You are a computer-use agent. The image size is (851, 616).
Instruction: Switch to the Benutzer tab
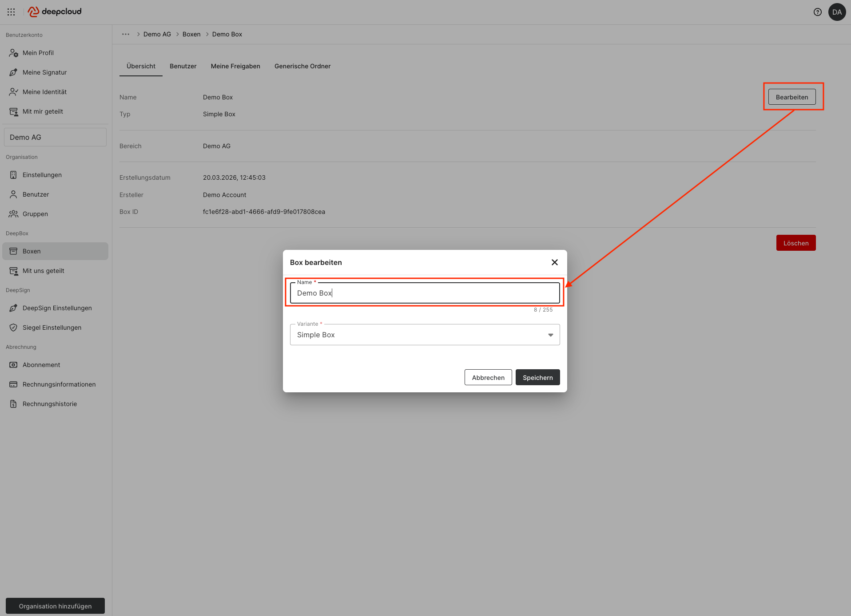183,66
